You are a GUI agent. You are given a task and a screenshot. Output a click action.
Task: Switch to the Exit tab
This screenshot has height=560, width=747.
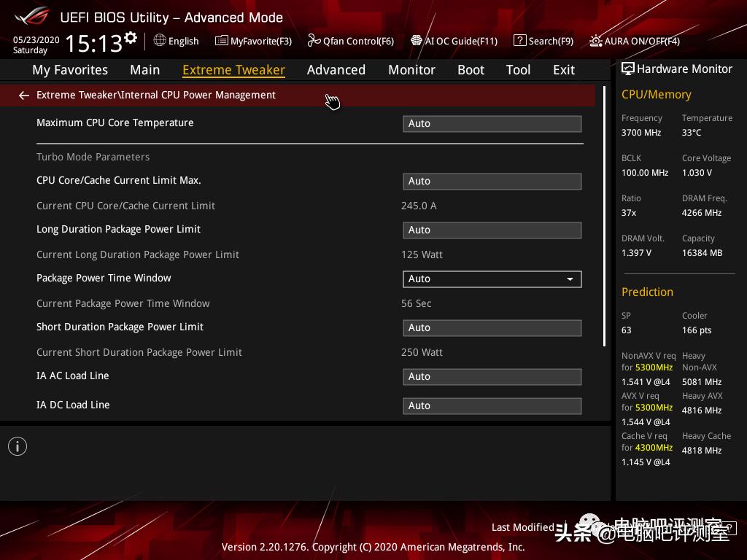click(564, 70)
